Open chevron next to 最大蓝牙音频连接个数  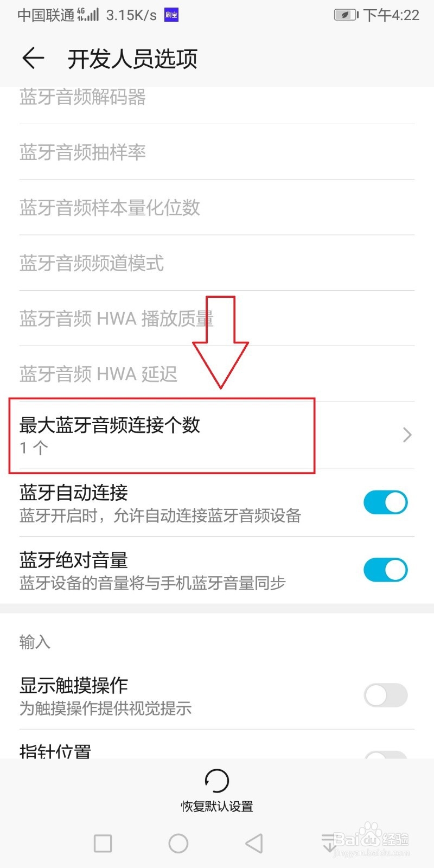tap(407, 435)
